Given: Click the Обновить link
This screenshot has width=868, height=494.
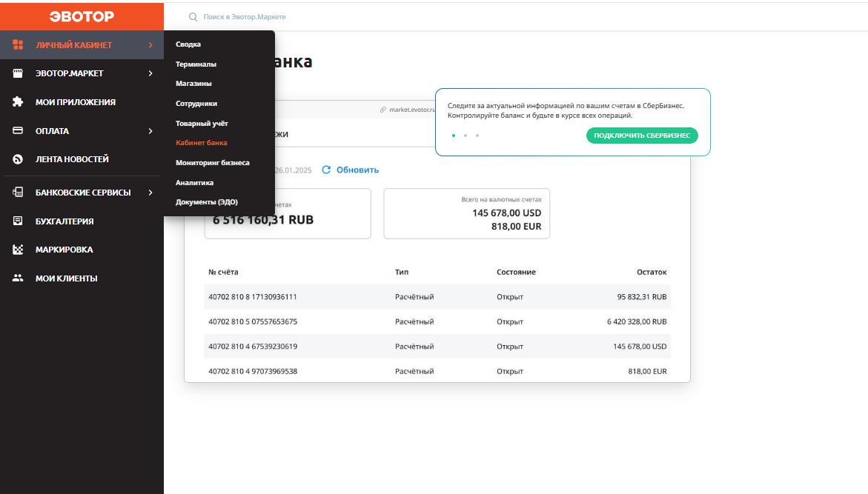Looking at the screenshot, I should (x=357, y=170).
